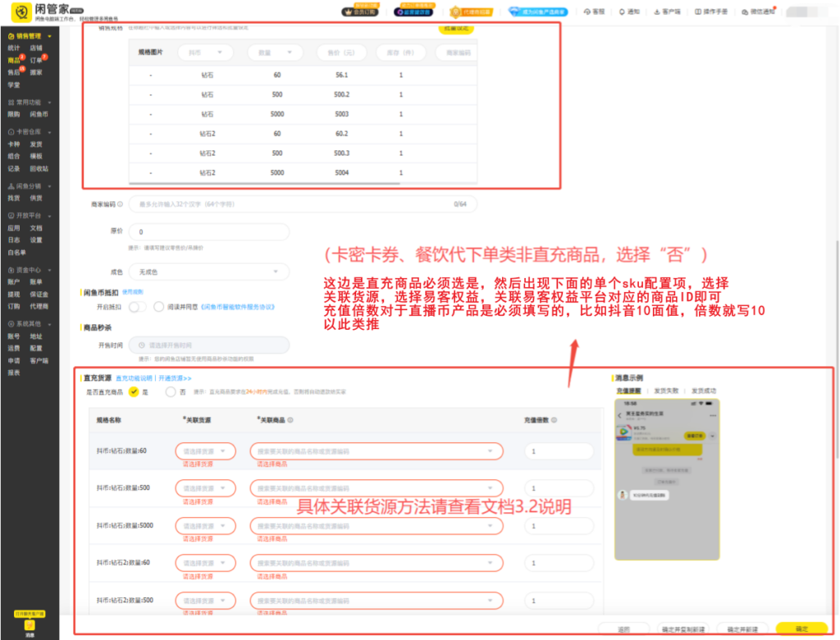Open 关联货源 dropdown for 钻石 数量:5000 row
Viewport: 840px width, 640px height.
[206, 526]
